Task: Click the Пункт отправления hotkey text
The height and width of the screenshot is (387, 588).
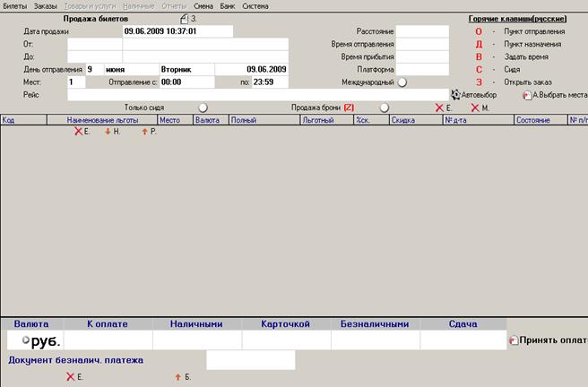Action: click(x=534, y=32)
